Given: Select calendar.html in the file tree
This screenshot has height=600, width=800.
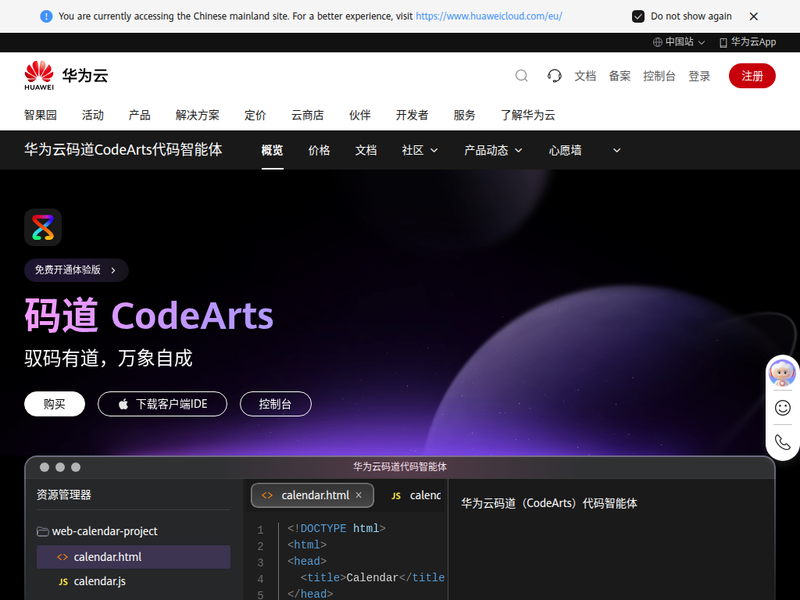Looking at the screenshot, I should 134,557.
